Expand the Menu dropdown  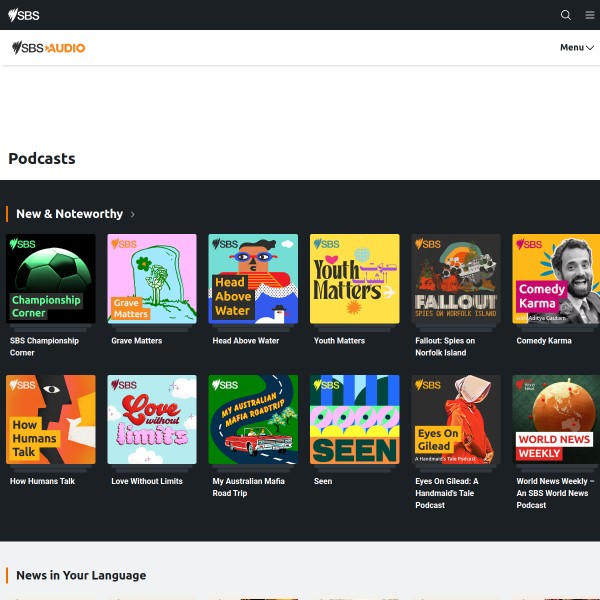pos(577,47)
